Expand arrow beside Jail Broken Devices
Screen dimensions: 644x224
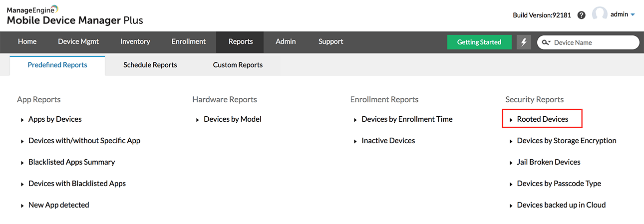pos(511,163)
